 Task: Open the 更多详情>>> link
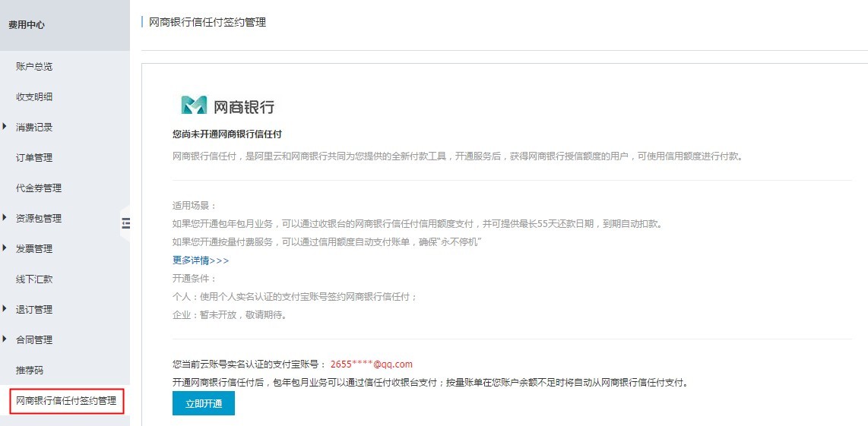(x=201, y=260)
